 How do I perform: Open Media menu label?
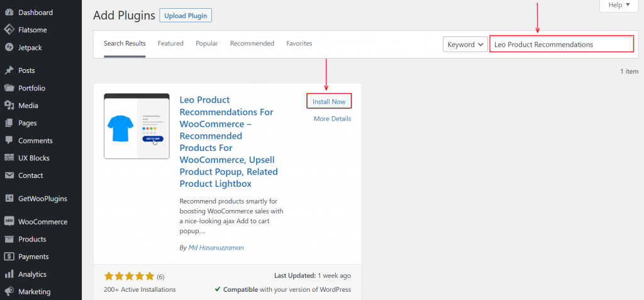(x=28, y=106)
